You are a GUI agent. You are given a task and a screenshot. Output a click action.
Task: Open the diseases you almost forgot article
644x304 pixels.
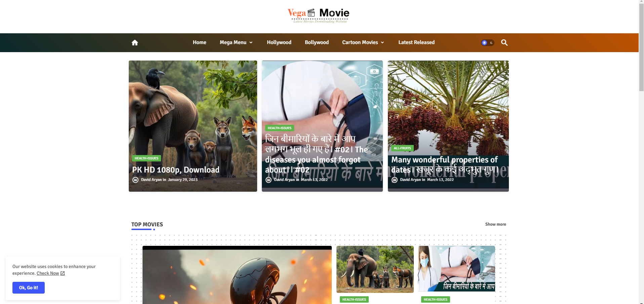click(317, 154)
